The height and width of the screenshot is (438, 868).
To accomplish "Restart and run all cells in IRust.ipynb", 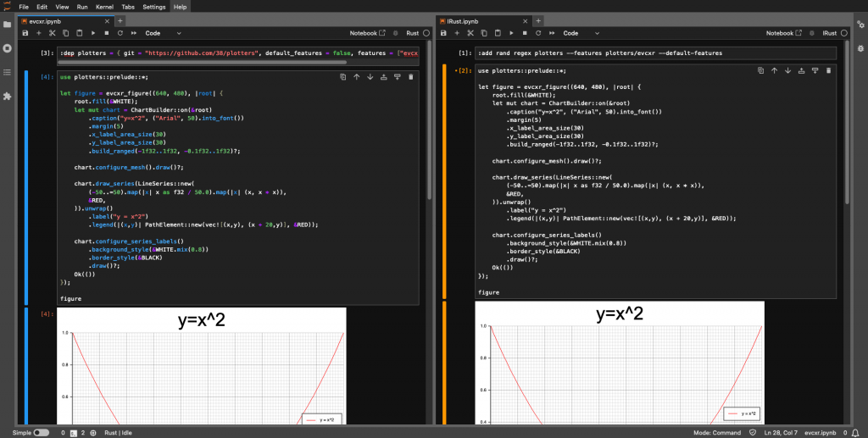I will pos(552,33).
